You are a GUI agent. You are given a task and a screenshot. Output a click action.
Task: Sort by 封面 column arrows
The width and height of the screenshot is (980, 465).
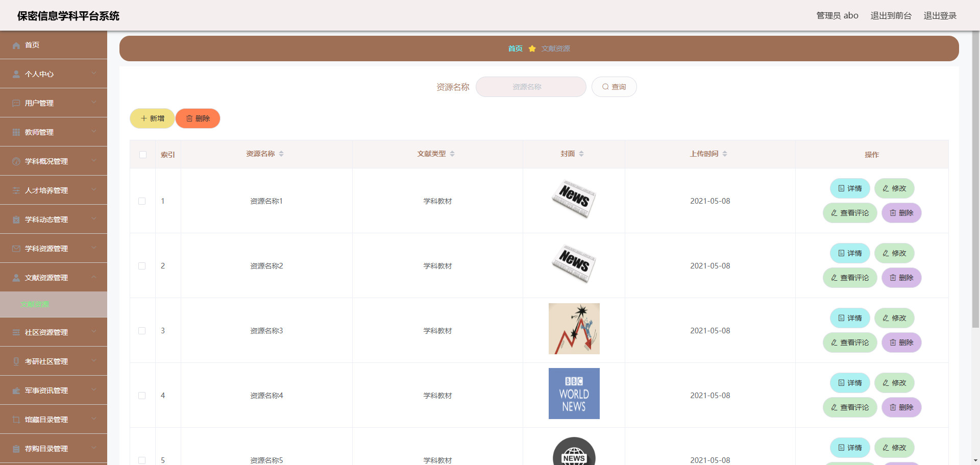click(x=581, y=154)
